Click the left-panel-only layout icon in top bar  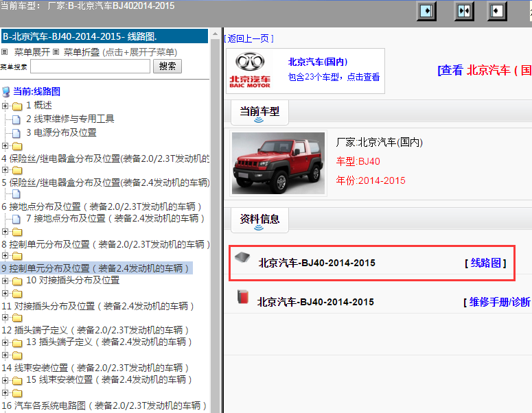tap(426, 11)
